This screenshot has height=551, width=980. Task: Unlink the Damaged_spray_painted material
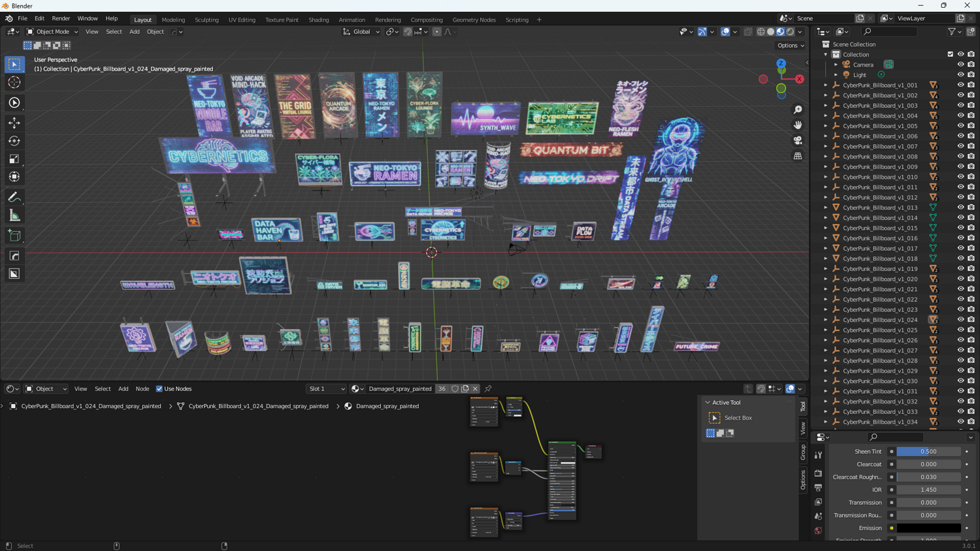tap(476, 388)
